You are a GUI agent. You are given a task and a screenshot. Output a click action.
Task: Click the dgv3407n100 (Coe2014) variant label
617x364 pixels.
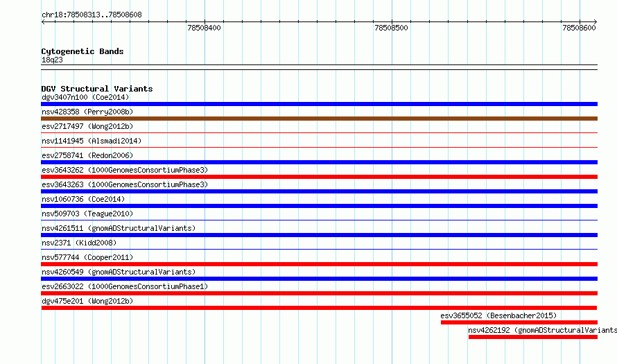coord(85,97)
